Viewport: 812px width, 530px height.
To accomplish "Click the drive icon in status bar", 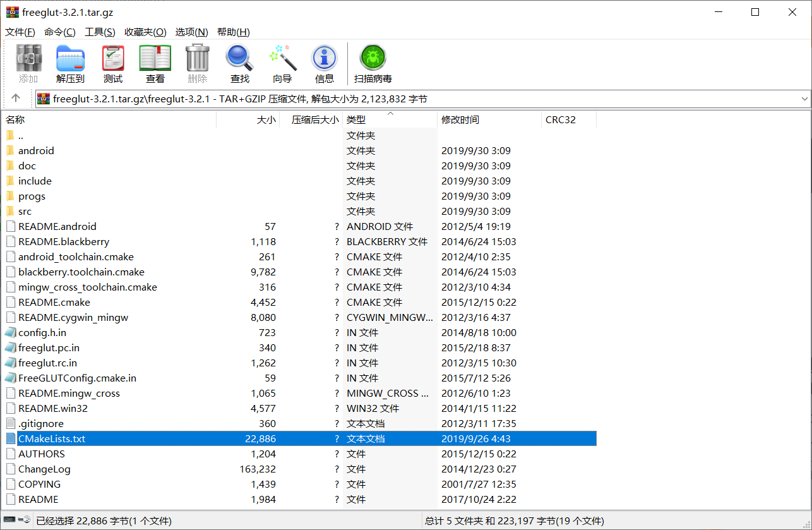I will point(10,521).
